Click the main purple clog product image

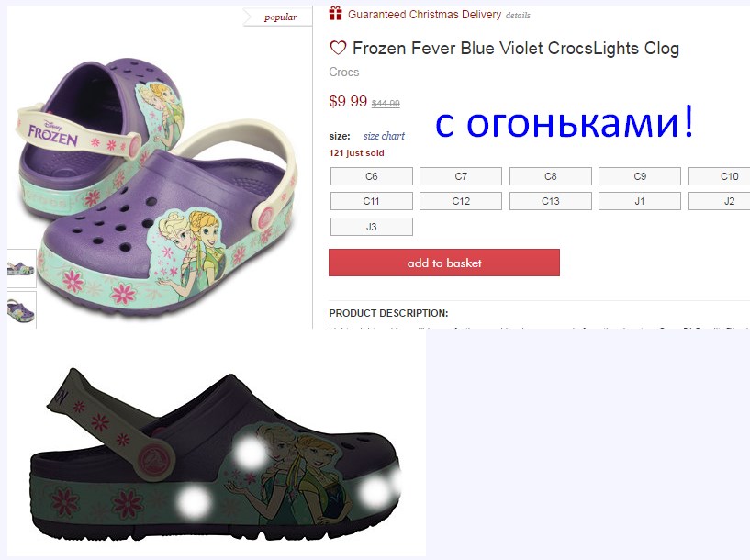(x=158, y=186)
